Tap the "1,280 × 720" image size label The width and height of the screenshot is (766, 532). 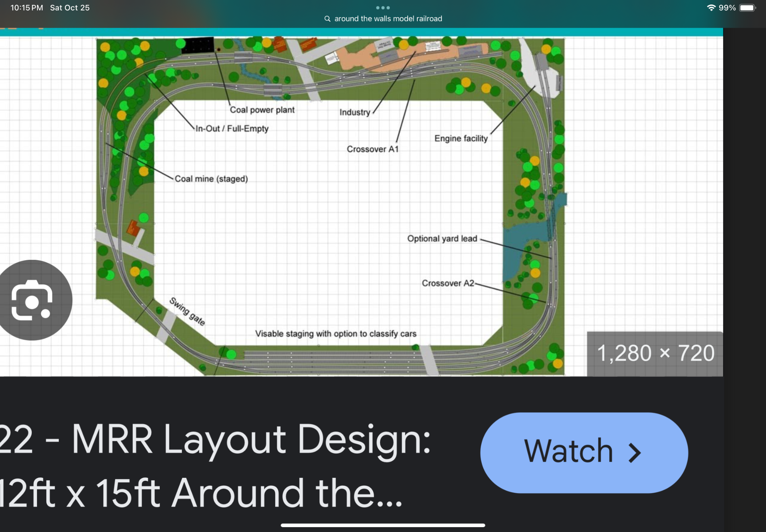pyautogui.click(x=655, y=353)
